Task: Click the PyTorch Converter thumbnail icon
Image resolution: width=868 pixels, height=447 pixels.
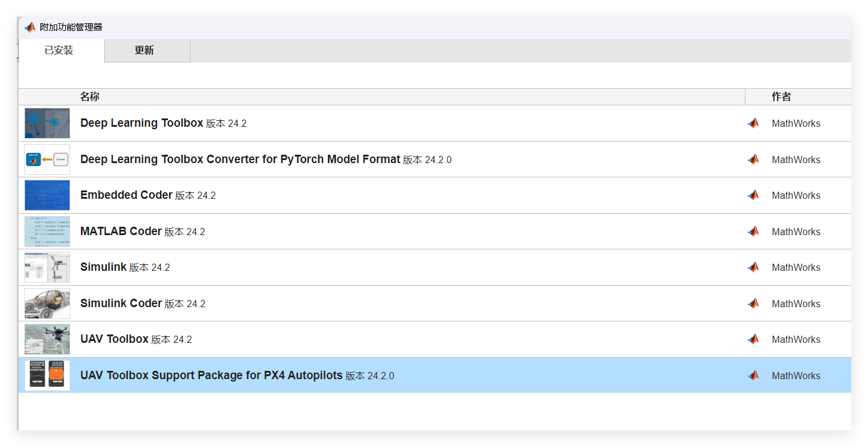Action: (x=47, y=160)
